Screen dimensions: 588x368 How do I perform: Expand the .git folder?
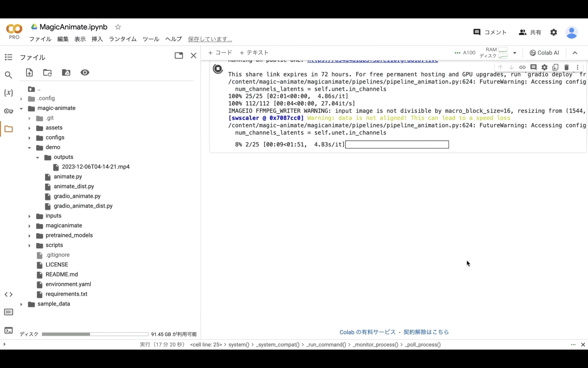tap(29, 119)
